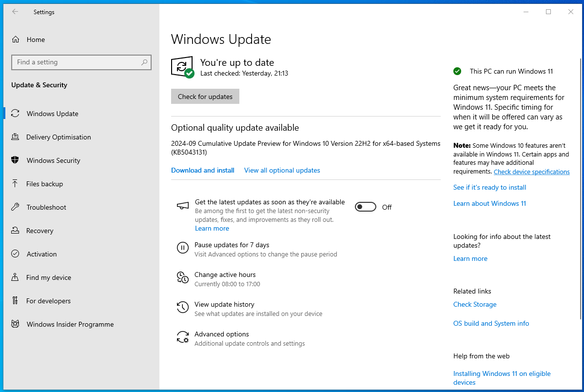The image size is (584, 392).
Task: Click Download and install link
Action: (203, 170)
